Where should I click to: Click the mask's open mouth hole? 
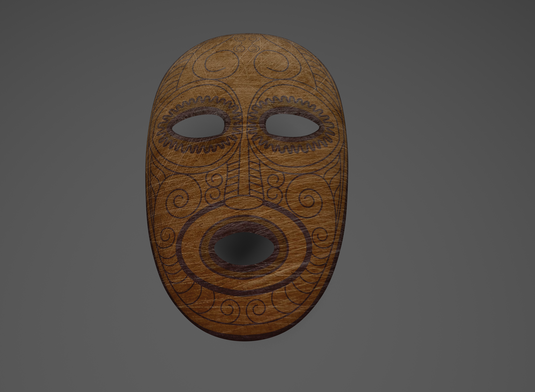[x=244, y=248]
